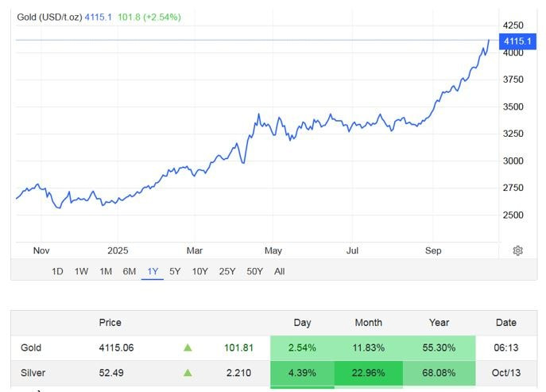This screenshot has height=392, width=546.
Task: Click green up arrow in Silver row
Action: [188, 372]
